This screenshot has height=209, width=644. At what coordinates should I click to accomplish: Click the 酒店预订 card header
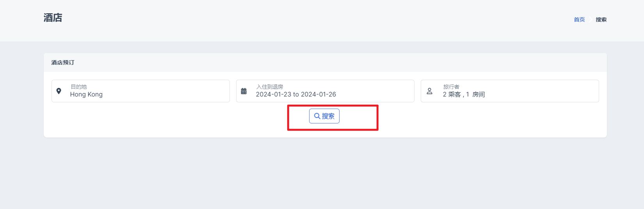coord(63,63)
